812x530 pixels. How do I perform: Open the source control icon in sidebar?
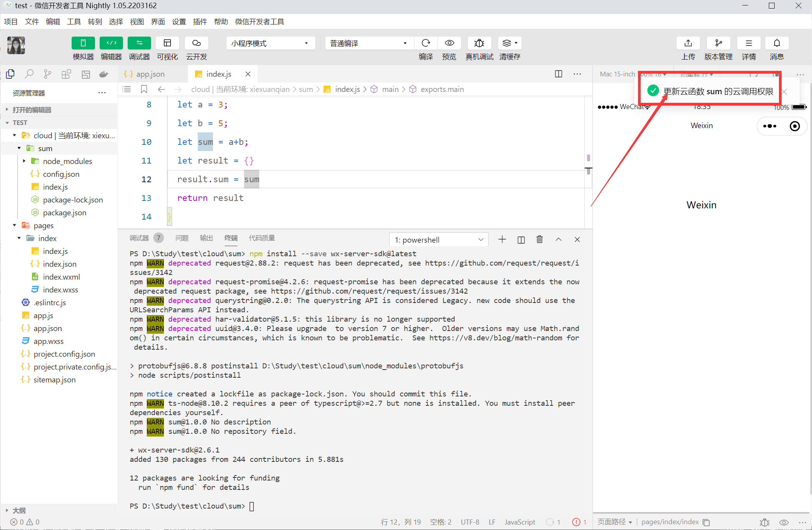tap(47, 74)
